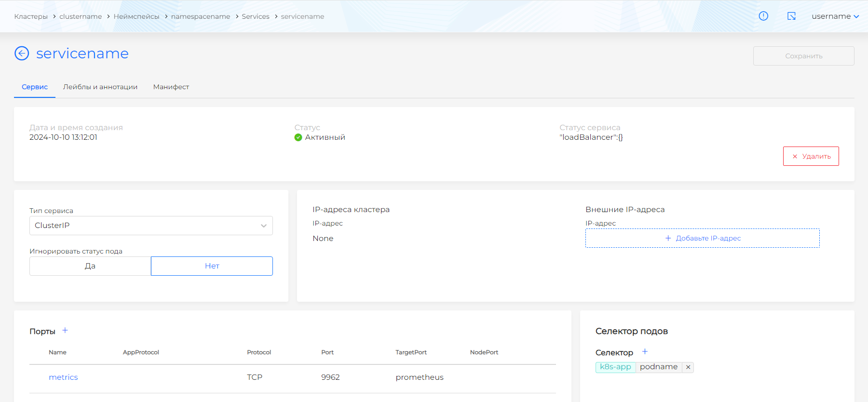Open the service type ClusterIP dropdown
This screenshot has width=868, height=402.
[151, 226]
